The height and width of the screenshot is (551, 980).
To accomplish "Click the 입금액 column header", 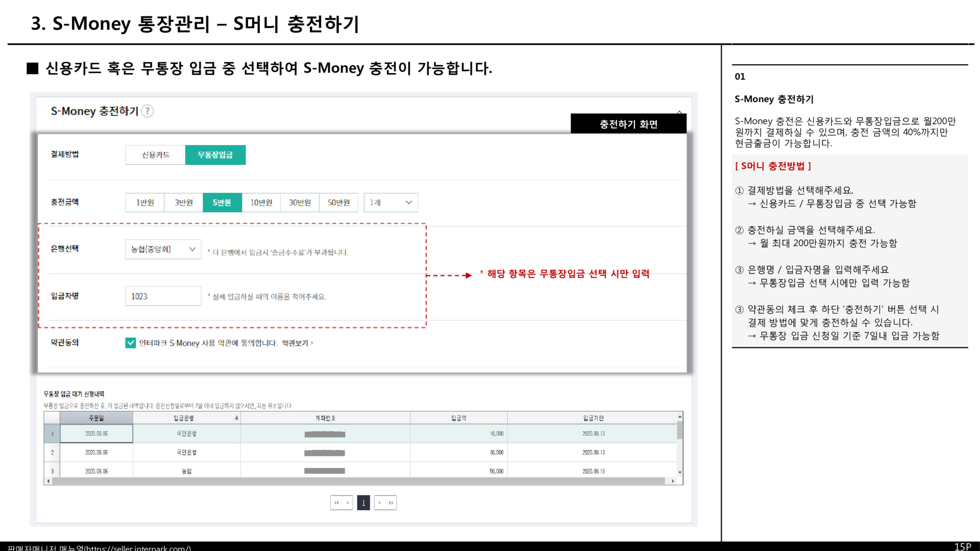I will click(458, 418).
